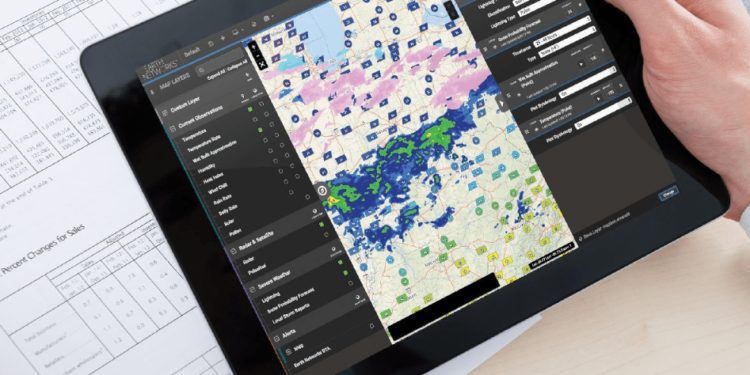Image resolution: width=750 pixels, height=375 pixels.
Task: Click the Current Observations group icon
Action: [173, 129]
